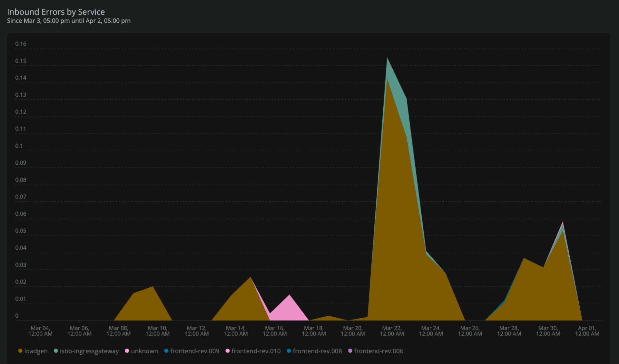Click the Mar 22 axis label
The width and height of the screenshot is (619, 364).
pyautogui.click(x=392, y=331)
